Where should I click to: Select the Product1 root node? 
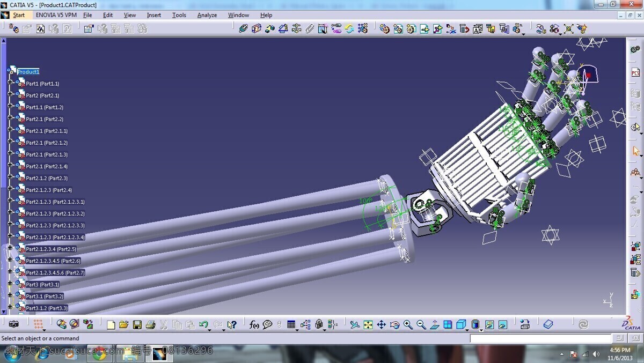[x=28, y=71]
